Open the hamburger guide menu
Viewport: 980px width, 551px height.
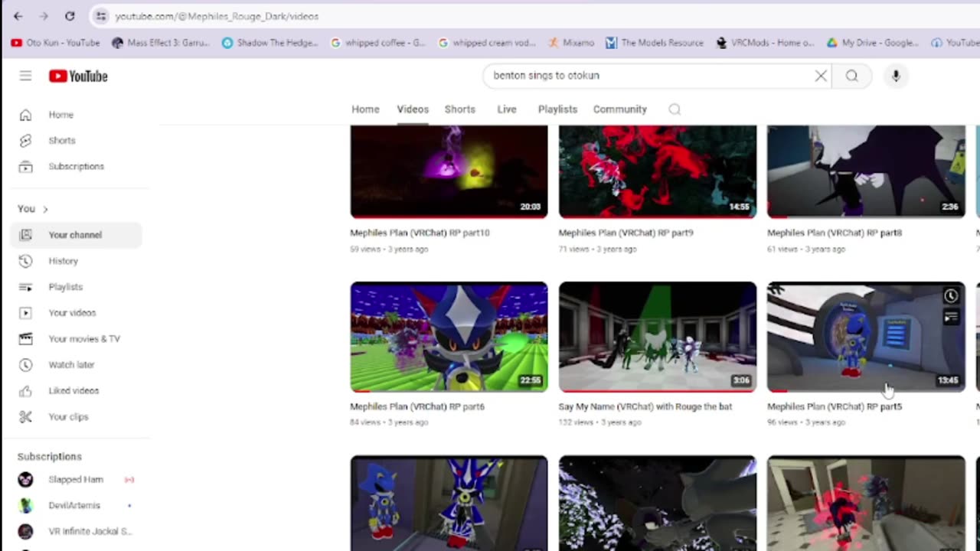[x=25, y=76]
